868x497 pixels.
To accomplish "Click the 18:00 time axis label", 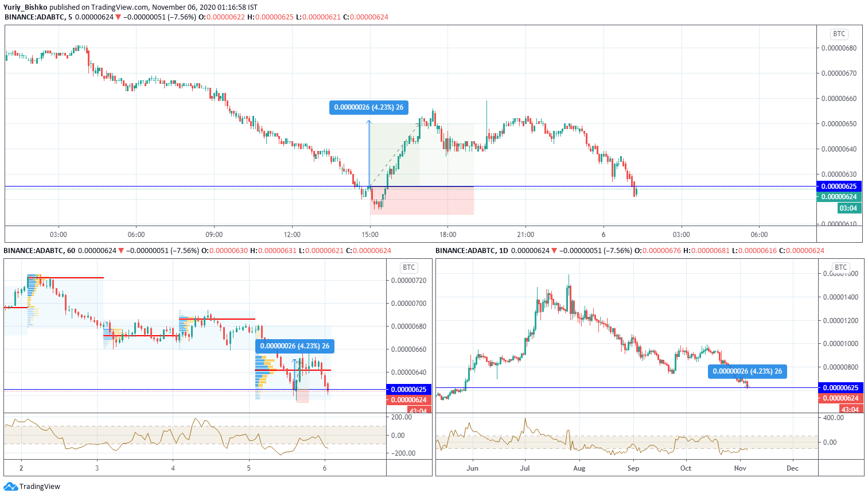I will (448, 235).
